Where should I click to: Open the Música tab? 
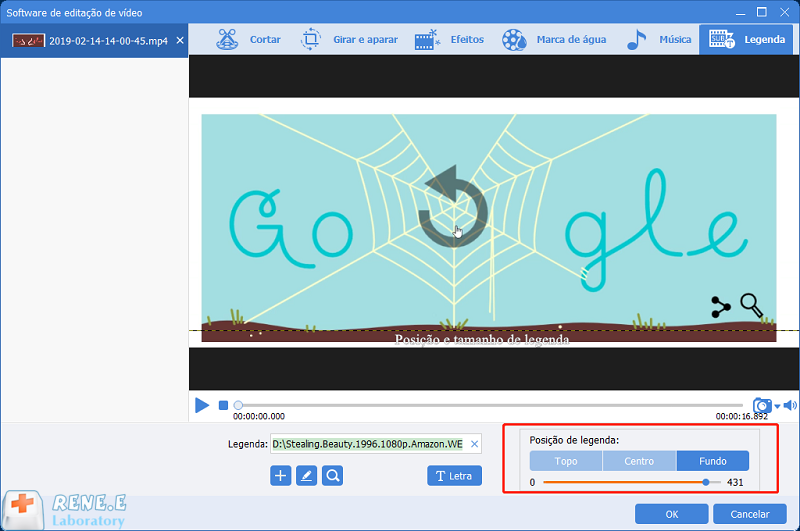point(659,40)
